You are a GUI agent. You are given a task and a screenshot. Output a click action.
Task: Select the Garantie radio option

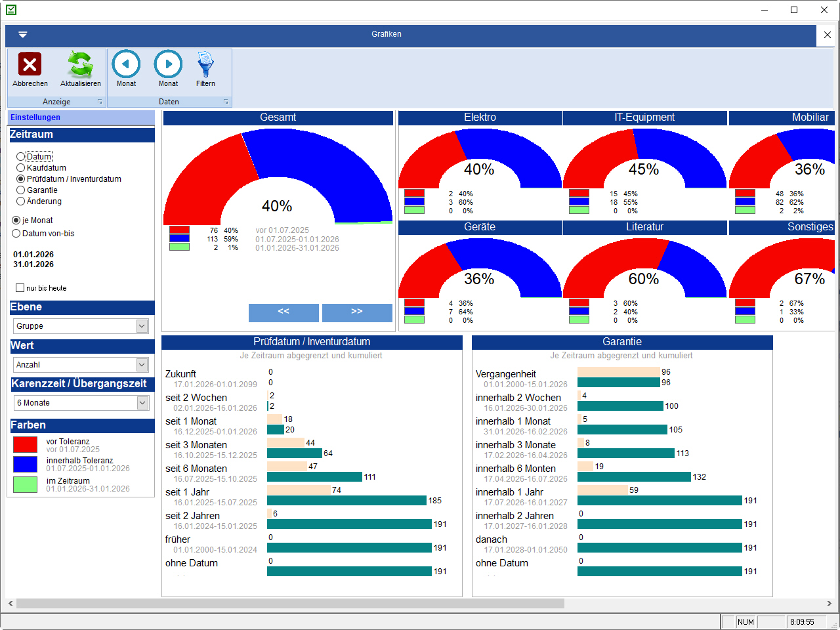(21, 190)
